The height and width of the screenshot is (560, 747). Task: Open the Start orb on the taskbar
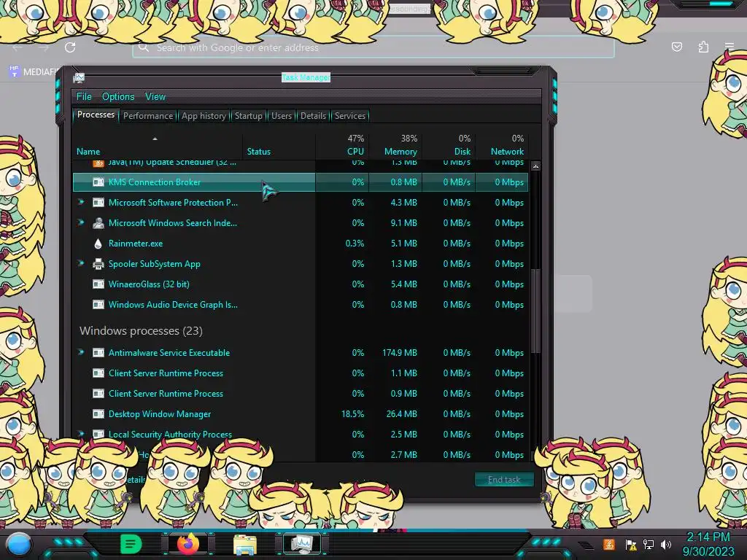pyautogui.click(x=18, y=544)
